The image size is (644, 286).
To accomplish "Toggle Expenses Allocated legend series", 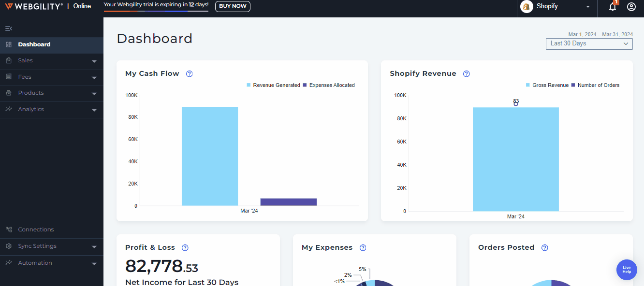I will coord(331,86).
